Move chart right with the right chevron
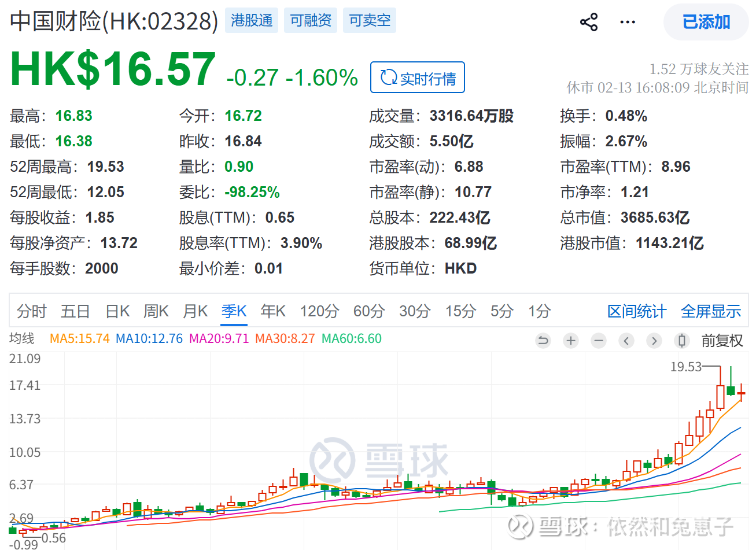 click(654, 341)
